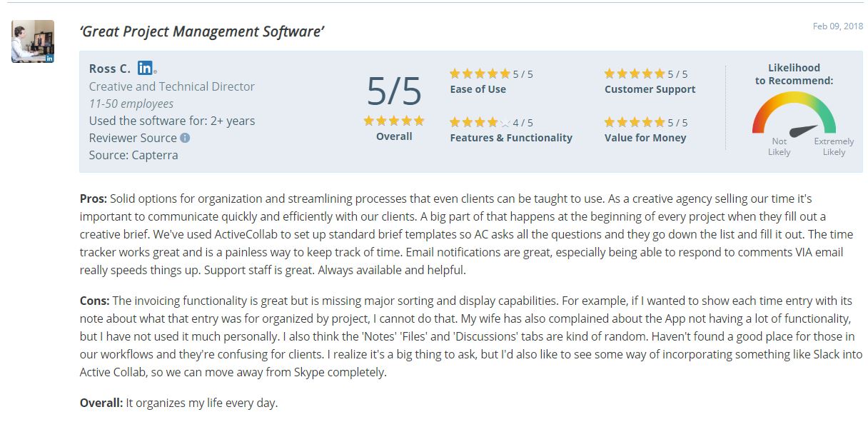This screenshot has width=868, height=422.
Task: Click the Ease of Use star rating
Action: (480, 74)
